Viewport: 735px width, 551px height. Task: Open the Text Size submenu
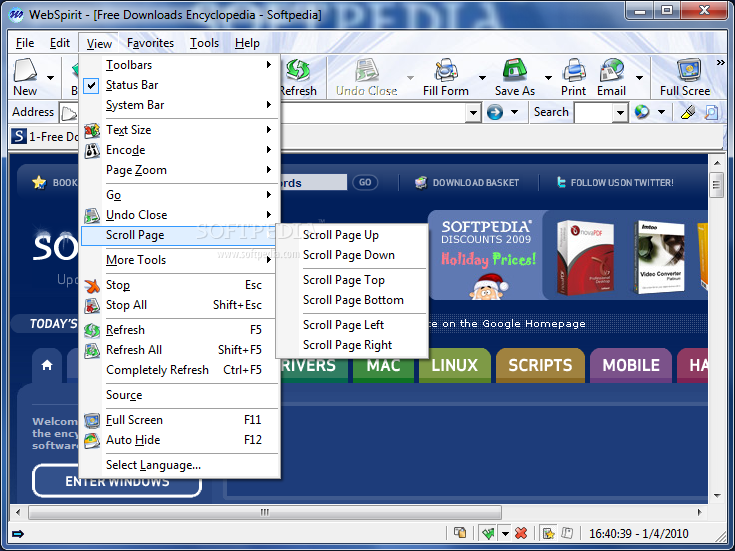pyautogui.click(x=180, y=130)
